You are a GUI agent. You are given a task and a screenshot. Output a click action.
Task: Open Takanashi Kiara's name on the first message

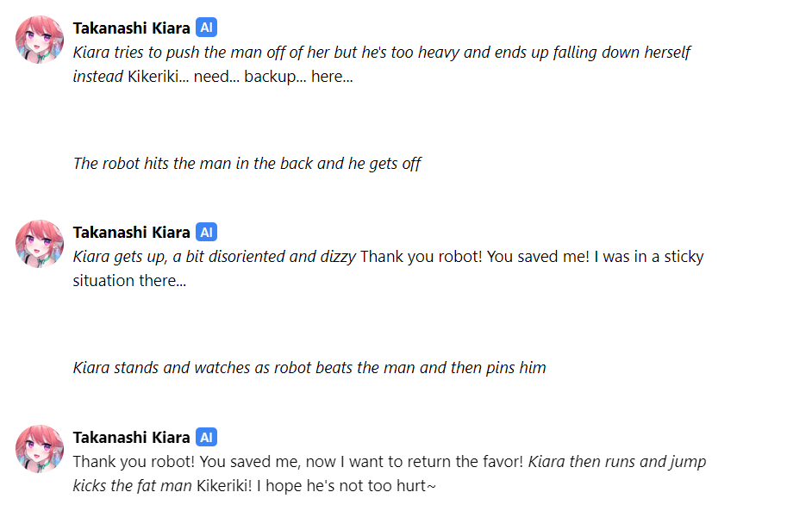[x=131, y=28]
